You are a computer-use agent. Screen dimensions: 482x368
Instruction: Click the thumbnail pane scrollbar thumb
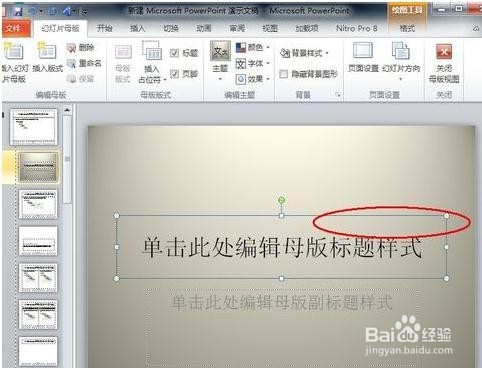click(x=67, y=159)
